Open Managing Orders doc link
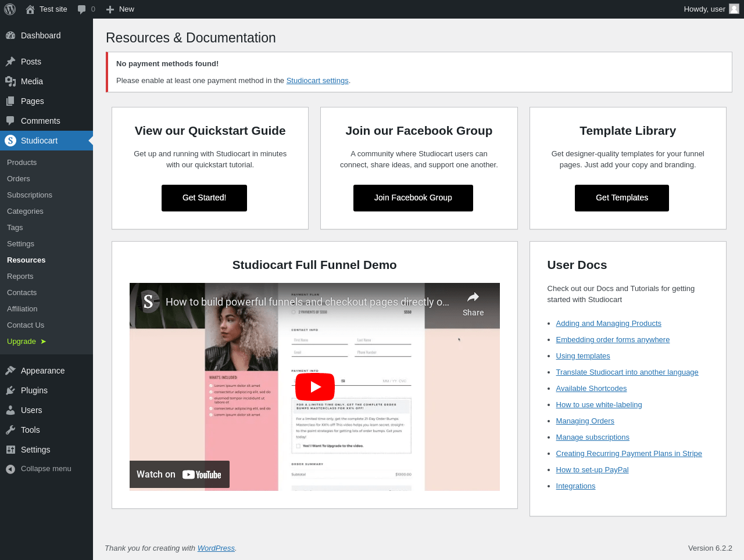Screen dimensions: 744x560 [x=585, y=421]
